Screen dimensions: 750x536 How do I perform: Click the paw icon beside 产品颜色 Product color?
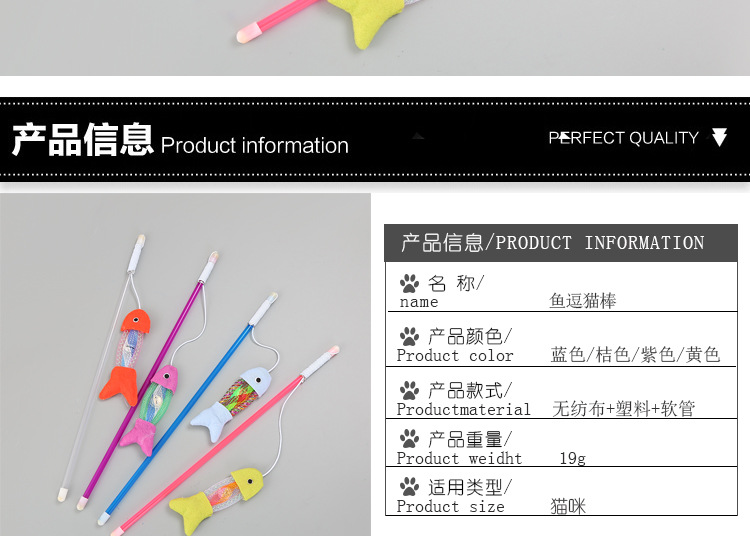point(409,336)
